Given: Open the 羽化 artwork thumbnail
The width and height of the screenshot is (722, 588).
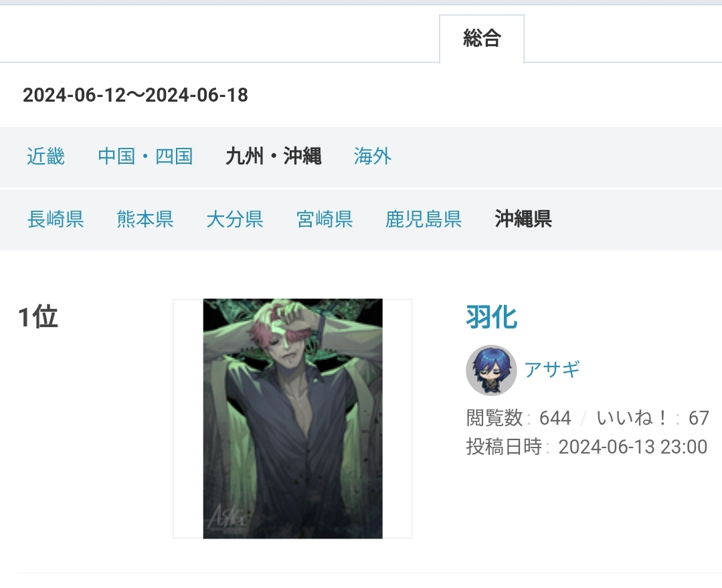Looking at the screenshot, I should (x=292, y=419).
